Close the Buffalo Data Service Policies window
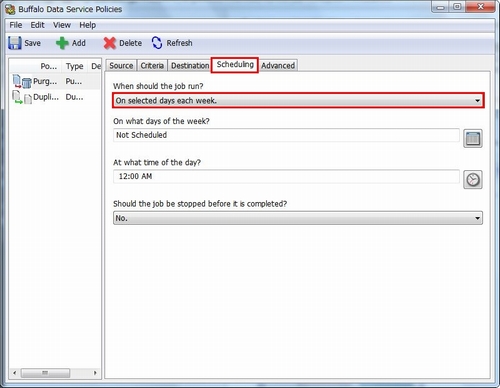 (x=480, y=7)
